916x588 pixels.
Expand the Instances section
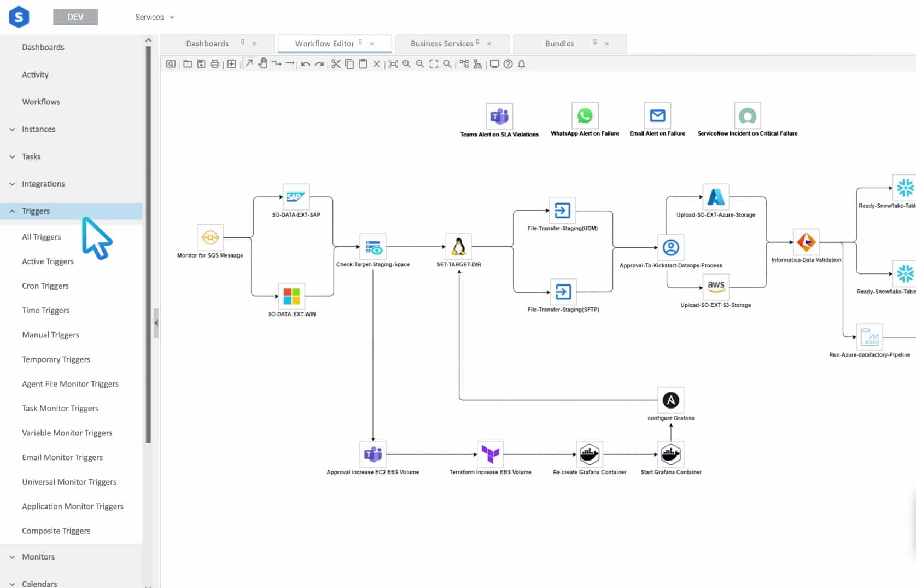(x=12, y=129)
